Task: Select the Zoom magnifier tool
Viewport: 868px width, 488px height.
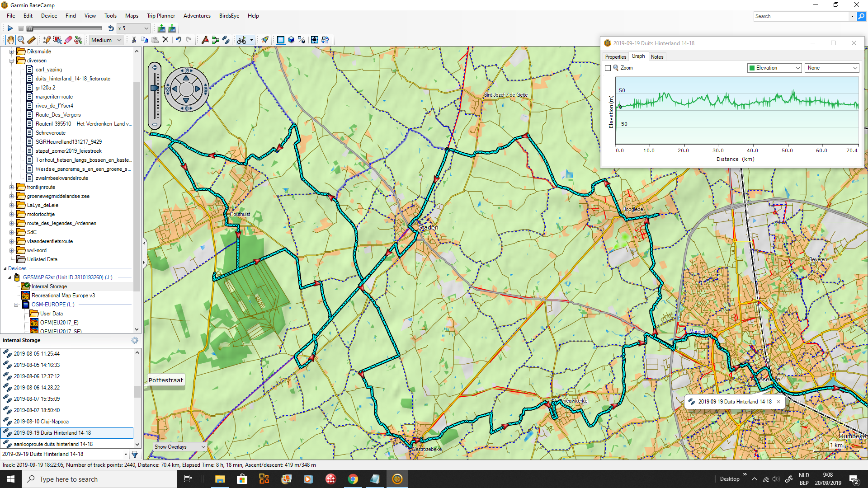Action: click(21, 40)
